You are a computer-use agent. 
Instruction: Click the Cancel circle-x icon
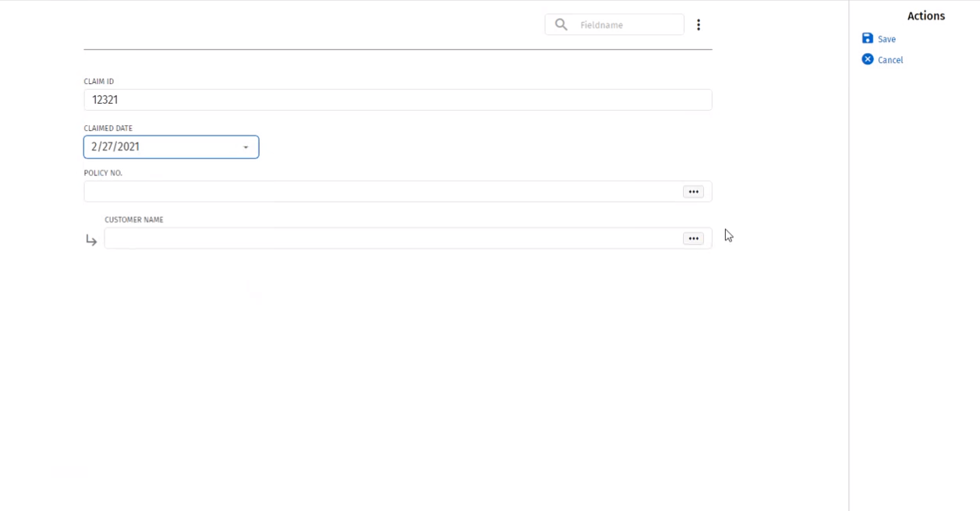[x=868, y=59]
